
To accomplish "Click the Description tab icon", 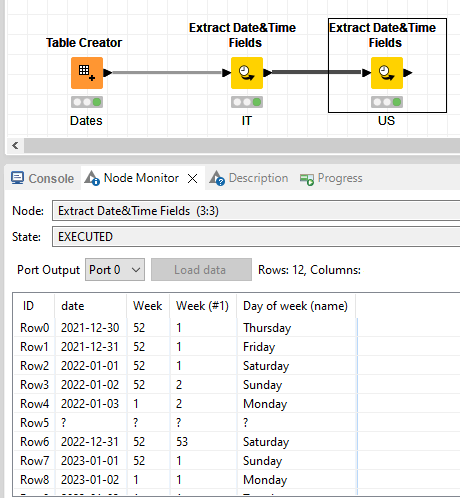I will [x=217, y=178].
